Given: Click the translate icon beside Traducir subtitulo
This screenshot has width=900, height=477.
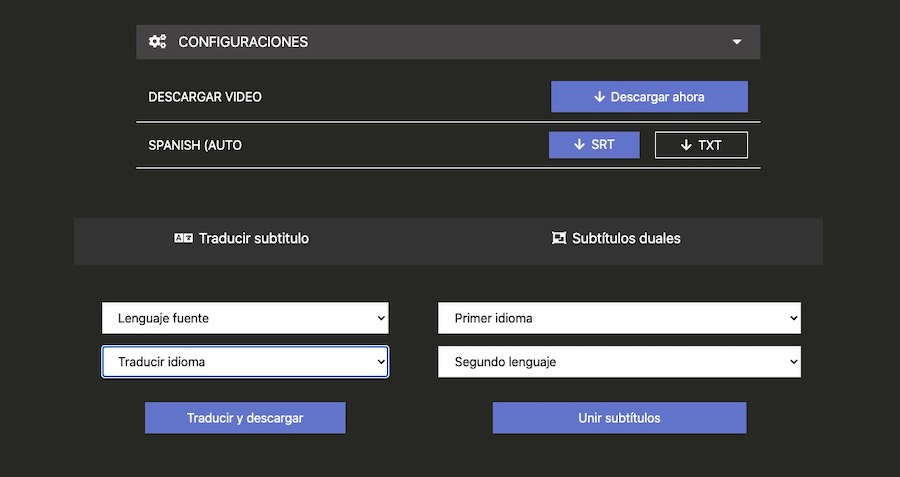Looking at the screenshot, I should click(183, 239).
